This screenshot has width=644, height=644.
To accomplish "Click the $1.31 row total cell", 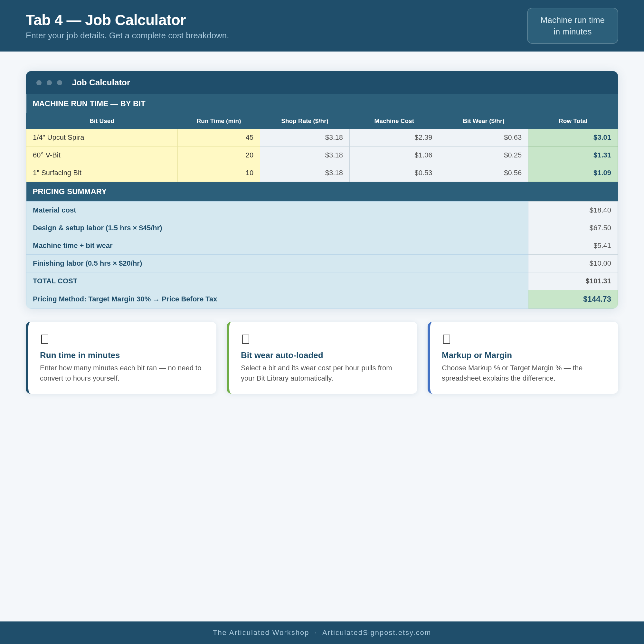I will point(573,155).
